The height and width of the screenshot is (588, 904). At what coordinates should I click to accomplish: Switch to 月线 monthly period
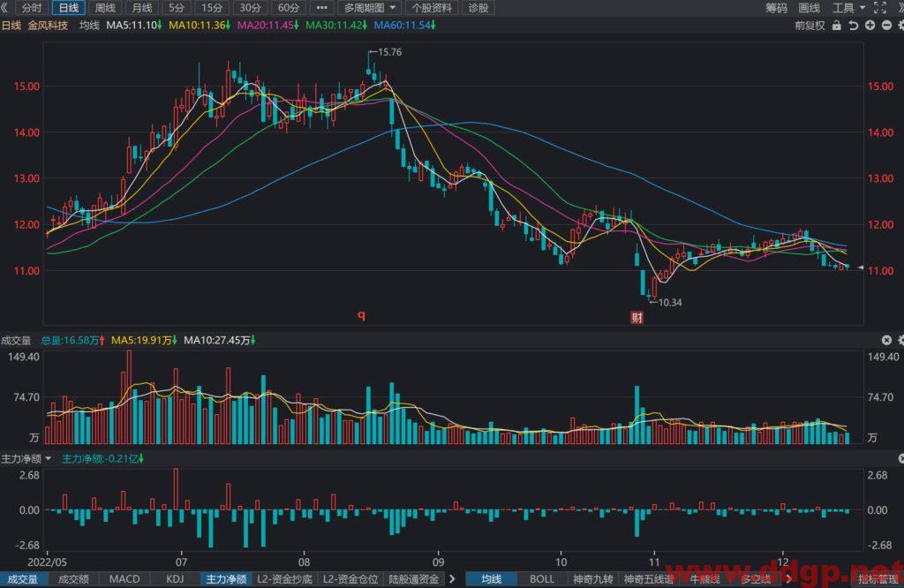point(142,7)
